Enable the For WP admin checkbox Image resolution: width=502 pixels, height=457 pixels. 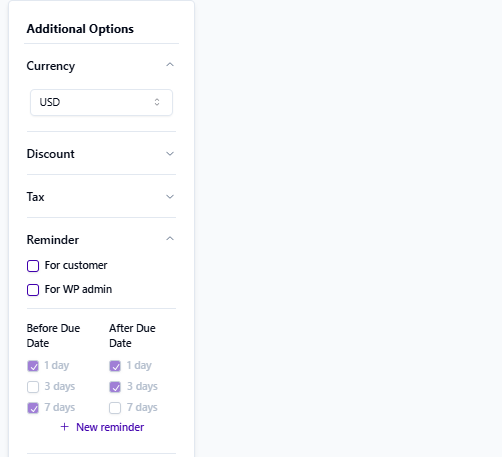point(33,290)
